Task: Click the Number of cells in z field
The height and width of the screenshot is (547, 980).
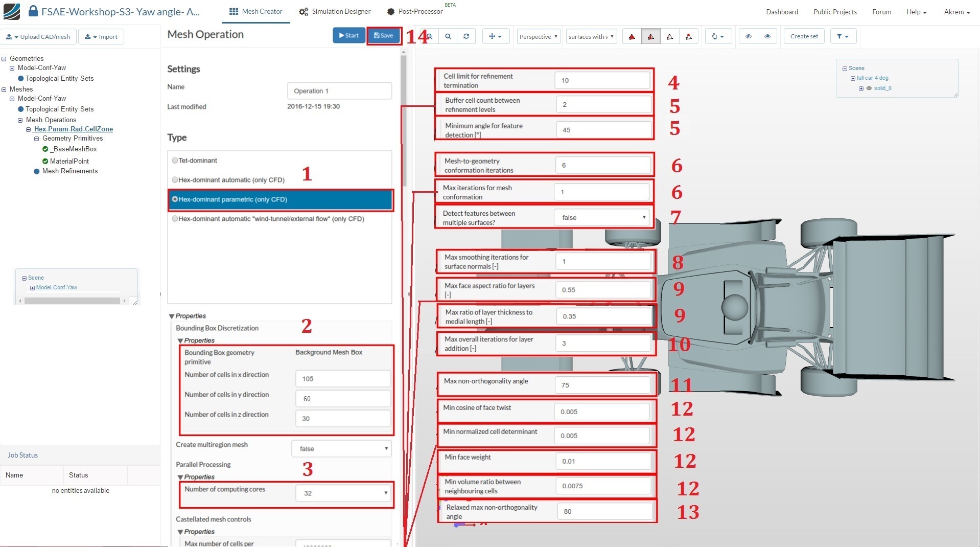Action: (x=343, y=419)
